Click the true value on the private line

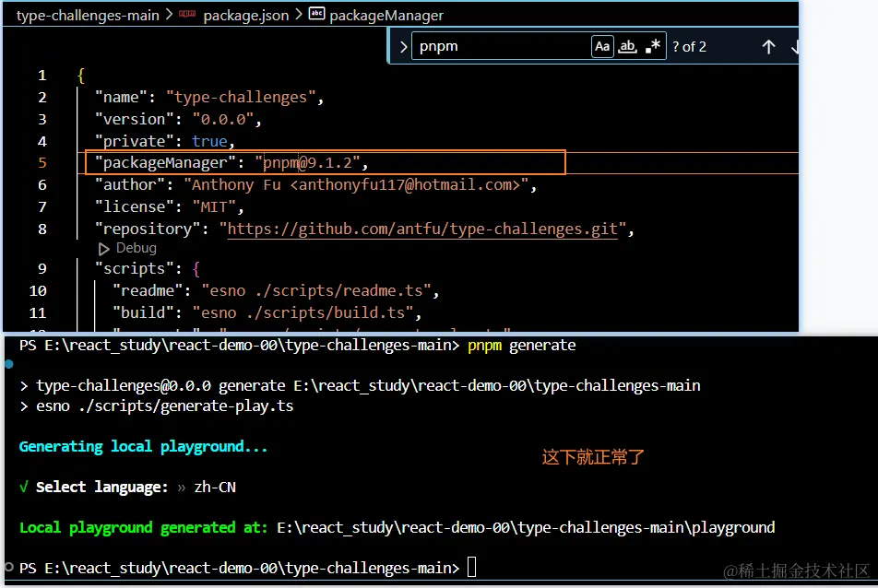[x=209, y=141]
